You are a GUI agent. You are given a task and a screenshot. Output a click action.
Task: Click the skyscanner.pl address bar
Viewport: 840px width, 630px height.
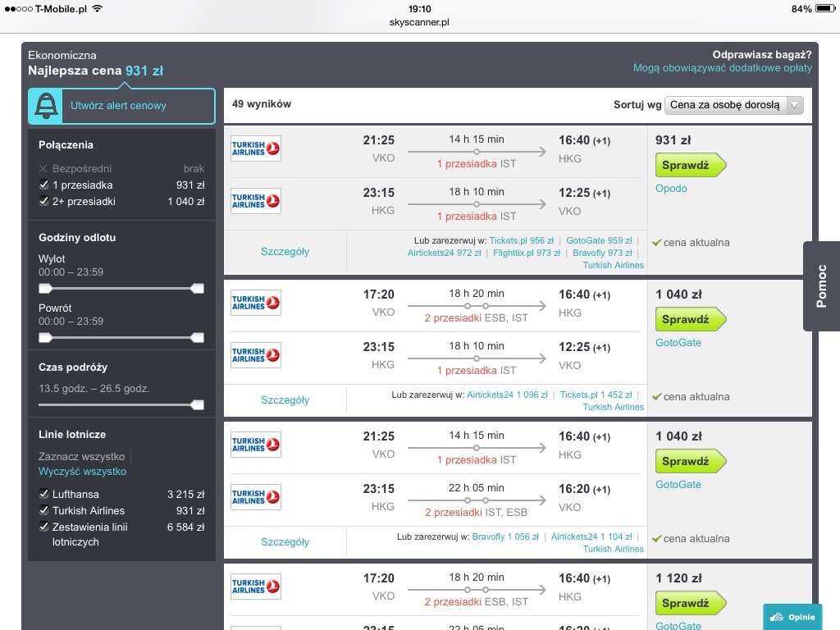[419, 22]
